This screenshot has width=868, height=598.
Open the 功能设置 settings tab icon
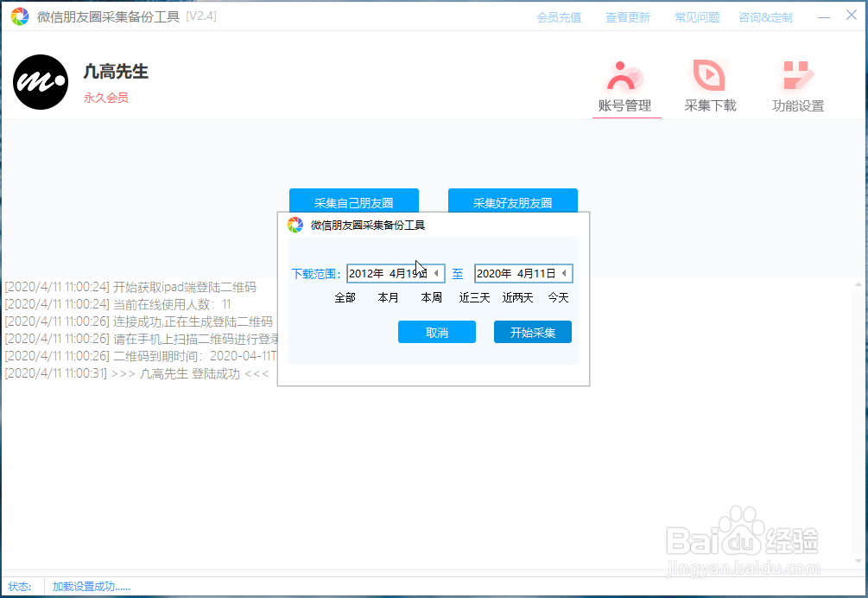(798, 76)
